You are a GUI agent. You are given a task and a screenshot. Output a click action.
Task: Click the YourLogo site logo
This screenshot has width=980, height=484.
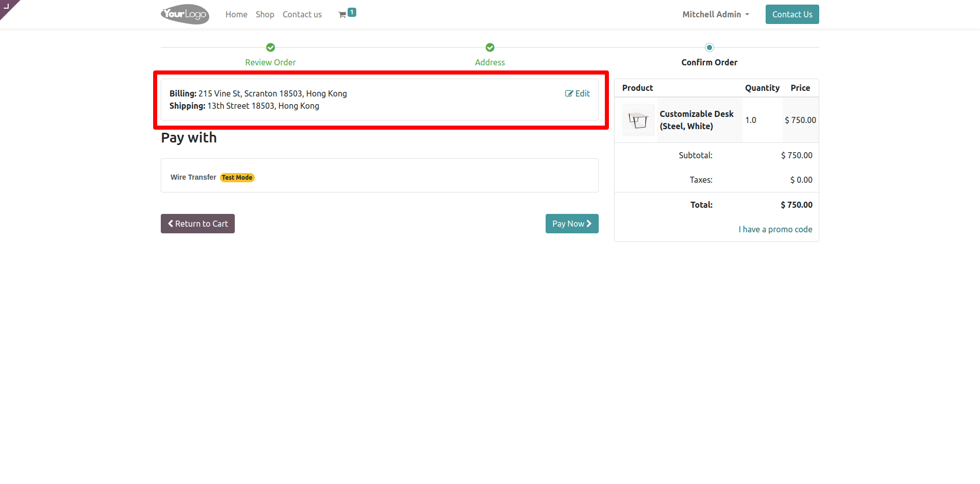click(x=185, y=14)
